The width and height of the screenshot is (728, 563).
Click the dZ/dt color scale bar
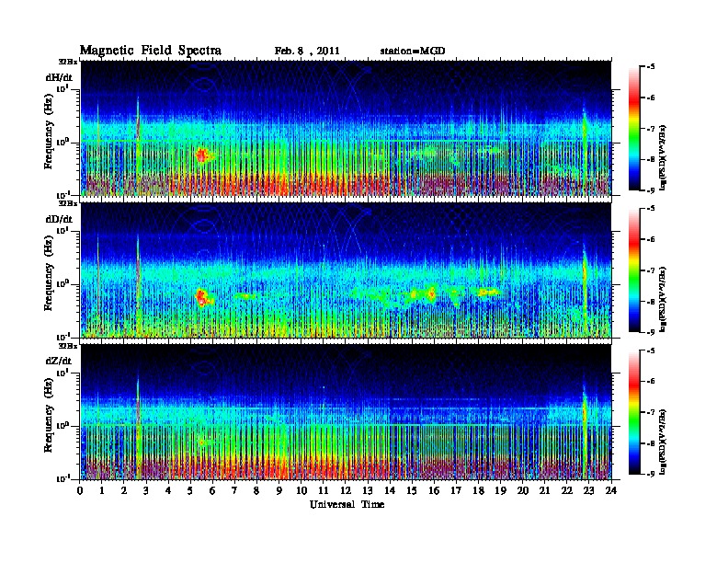(x=634, y=412)
